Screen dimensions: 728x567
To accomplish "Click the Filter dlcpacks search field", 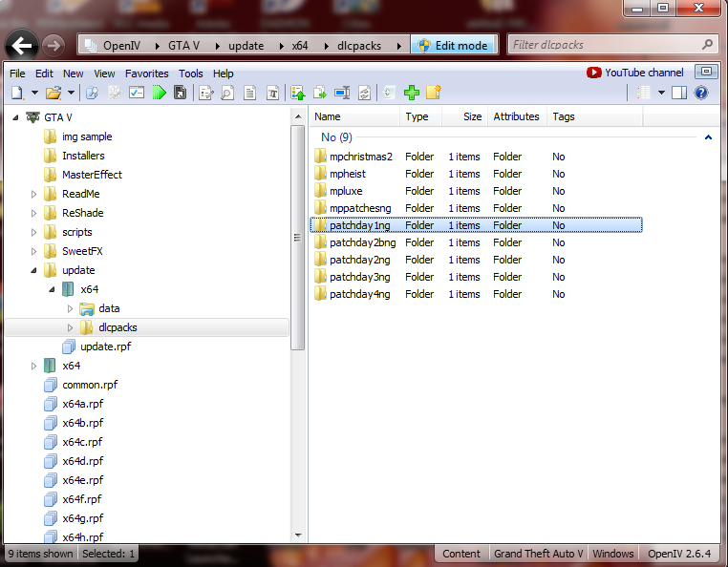I will (x=612, y=45).
